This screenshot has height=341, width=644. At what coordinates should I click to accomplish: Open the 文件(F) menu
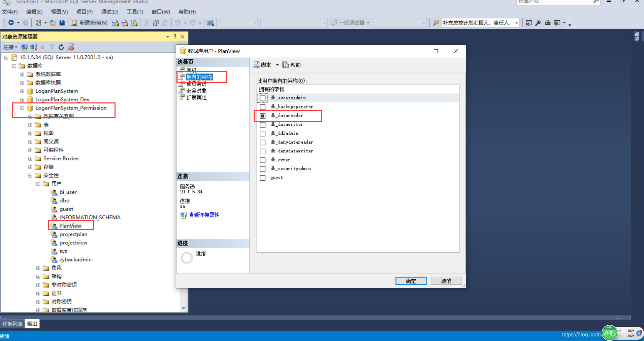(10, 12)
